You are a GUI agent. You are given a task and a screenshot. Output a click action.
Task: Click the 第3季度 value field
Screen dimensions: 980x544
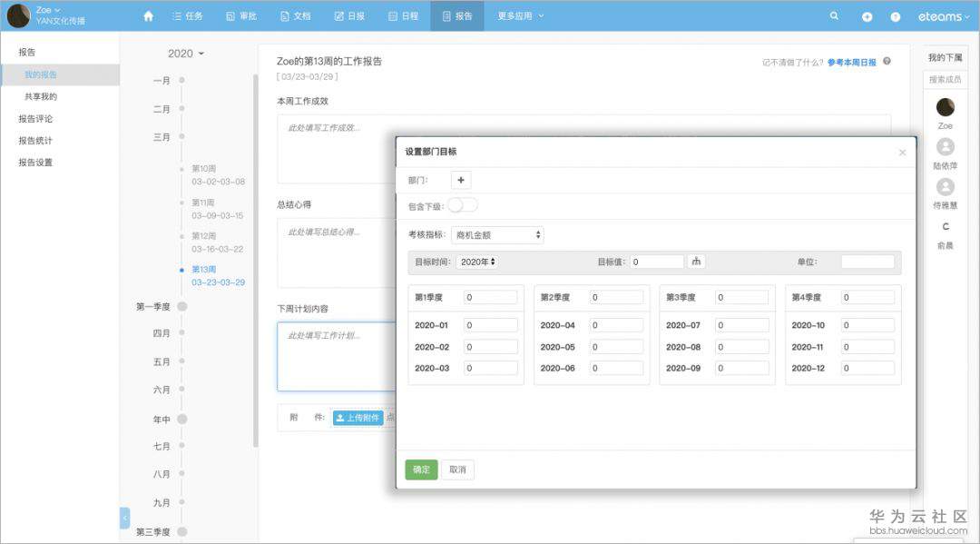point(742,298)
